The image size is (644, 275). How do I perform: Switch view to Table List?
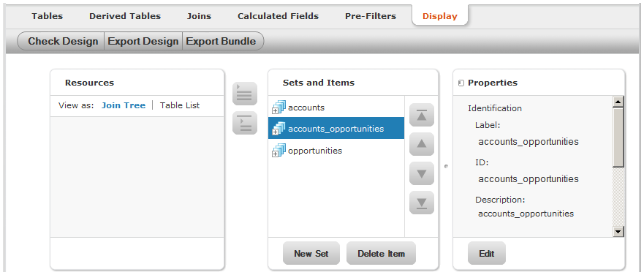(180, 105)
